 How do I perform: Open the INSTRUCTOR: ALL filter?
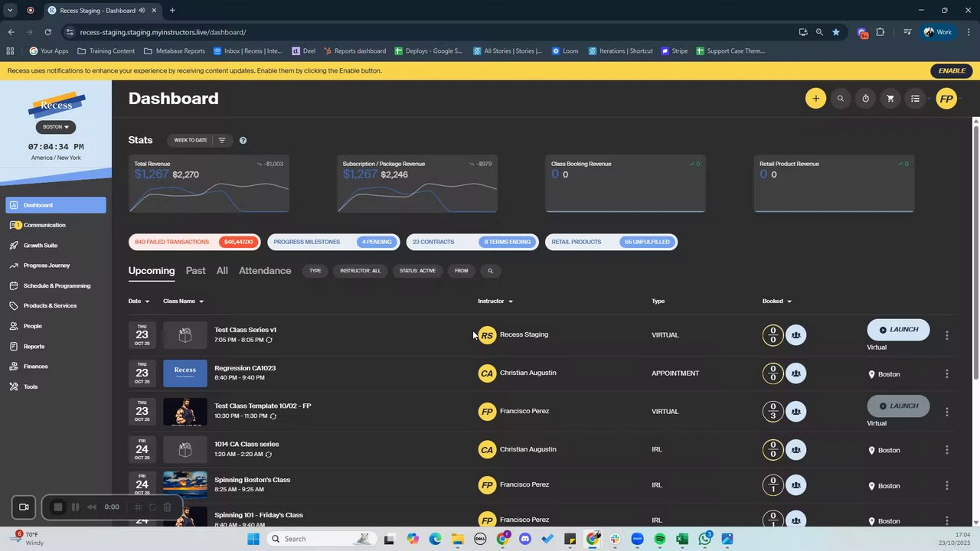(360, 271)
